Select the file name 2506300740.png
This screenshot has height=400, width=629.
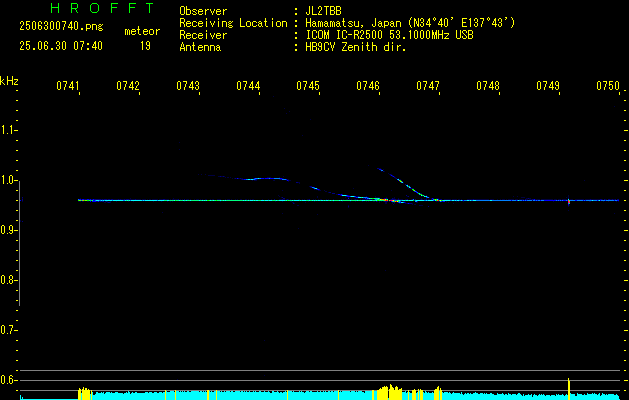point(61,27)
